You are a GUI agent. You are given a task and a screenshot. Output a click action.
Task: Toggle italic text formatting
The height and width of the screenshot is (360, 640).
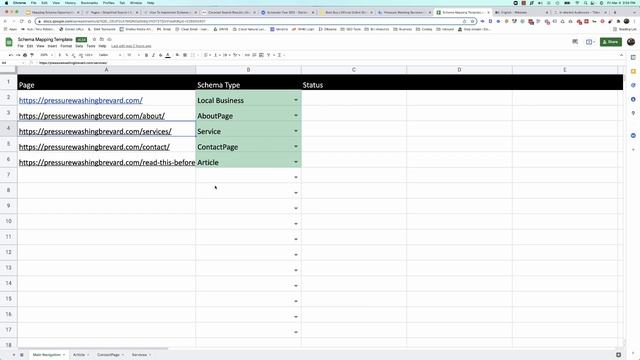[x=153, y=55]
